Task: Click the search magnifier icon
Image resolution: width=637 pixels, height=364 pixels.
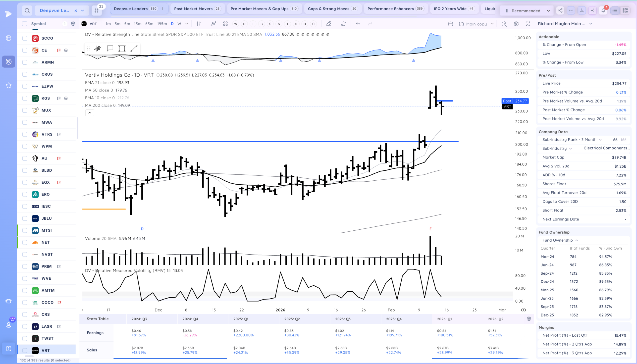Action: pyautogui.click(x=27, y=10)
